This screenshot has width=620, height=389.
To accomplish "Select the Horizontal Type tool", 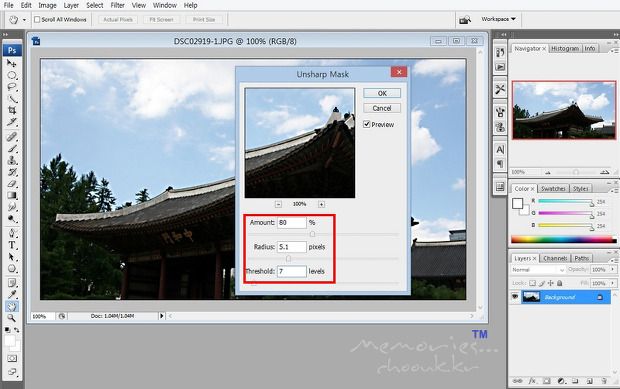I will [x=12, y=245].
